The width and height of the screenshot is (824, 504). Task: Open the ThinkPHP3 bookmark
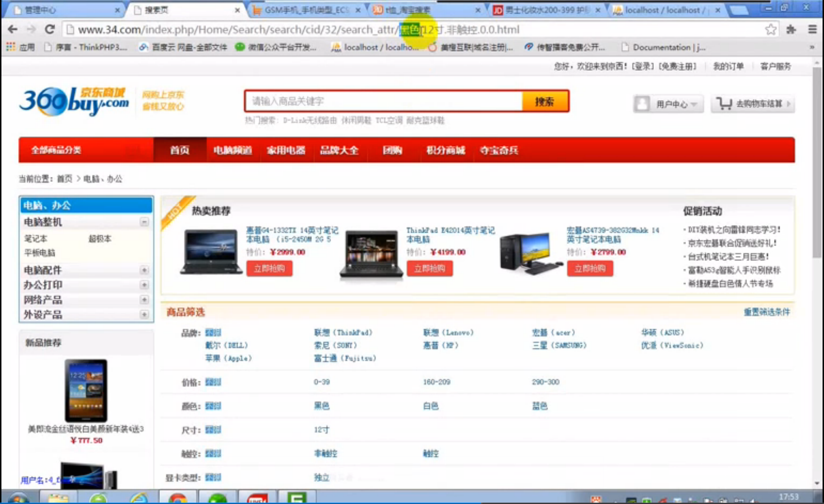coord(85,47)
